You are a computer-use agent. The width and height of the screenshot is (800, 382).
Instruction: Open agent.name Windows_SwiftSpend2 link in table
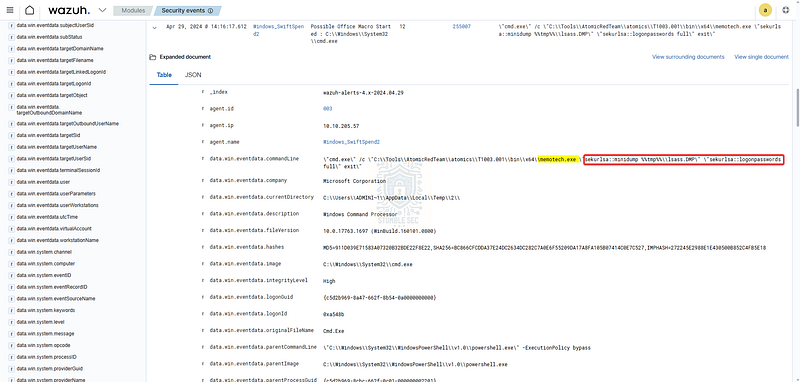[351, 142]
